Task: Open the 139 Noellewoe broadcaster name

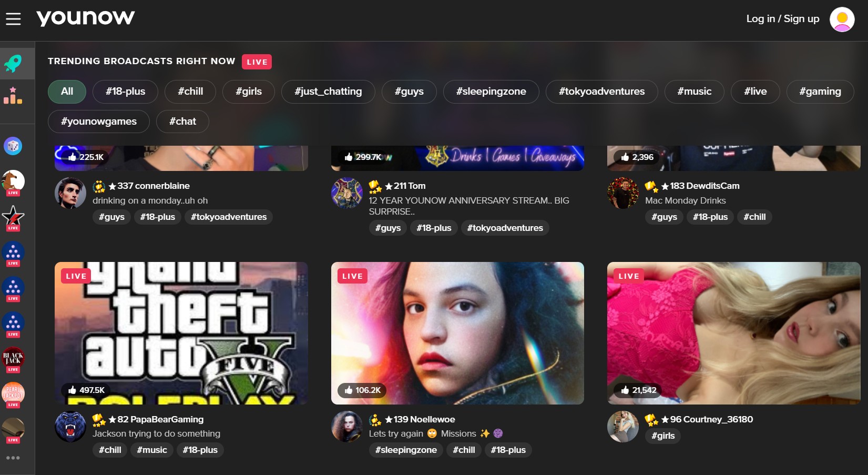Action: pos(420,419)
